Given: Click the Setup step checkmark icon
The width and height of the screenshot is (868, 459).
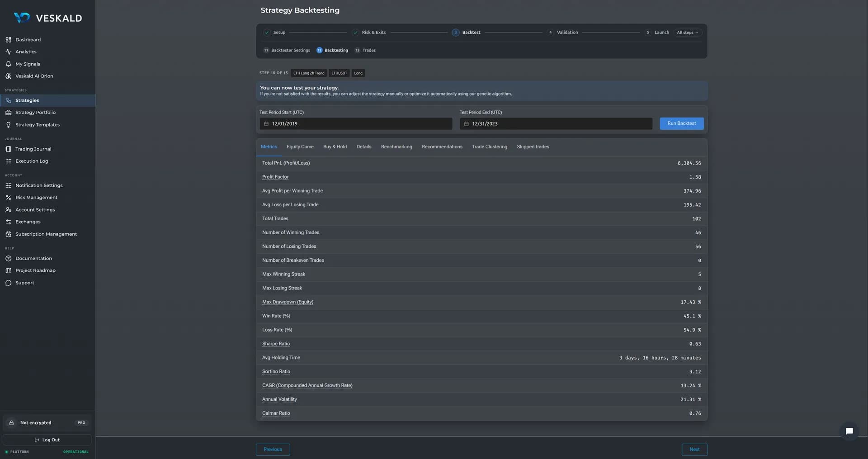Looking at the screenshot, I should [267, 33].
